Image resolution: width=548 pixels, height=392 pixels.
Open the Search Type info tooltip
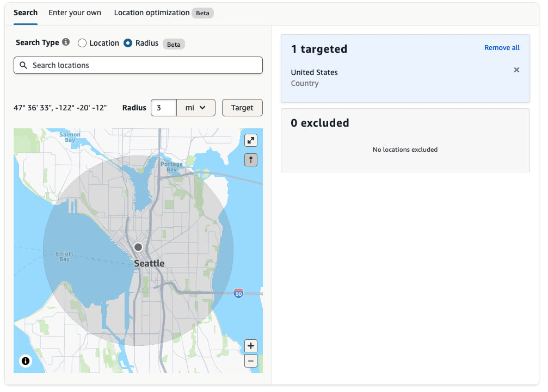click(66, 42)
